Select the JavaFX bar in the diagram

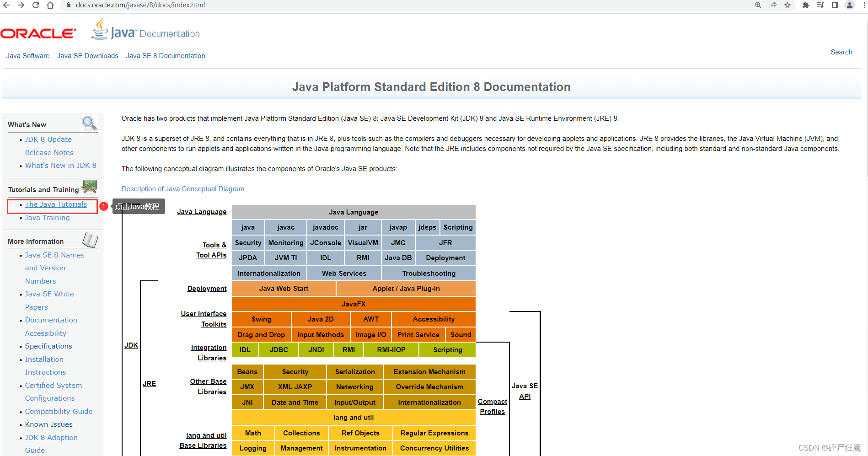tap(354, 304)
